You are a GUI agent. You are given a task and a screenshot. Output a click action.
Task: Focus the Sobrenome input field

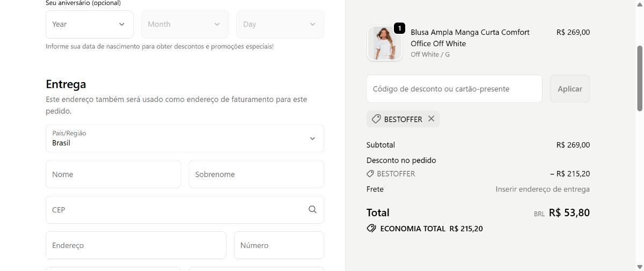pyautogui.click(x=256, y=174)
